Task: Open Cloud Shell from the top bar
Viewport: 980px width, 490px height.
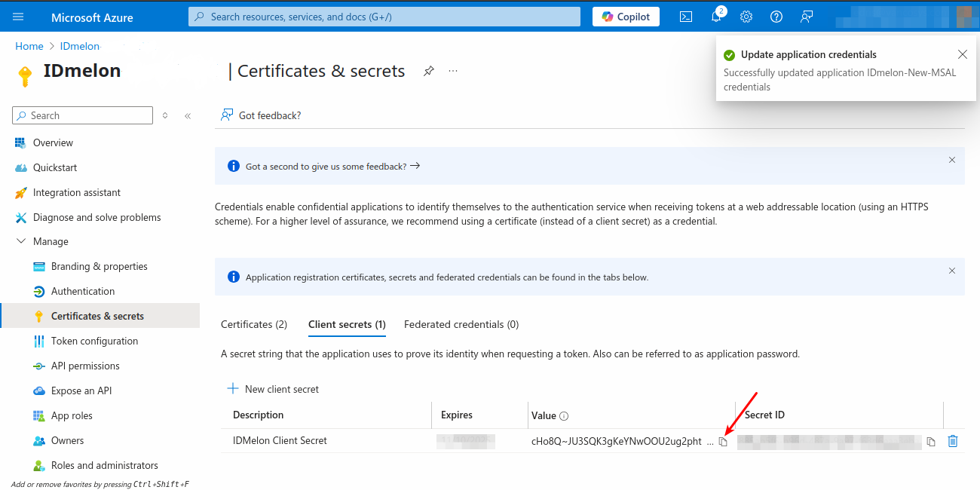Action: [x=686, y=17]
